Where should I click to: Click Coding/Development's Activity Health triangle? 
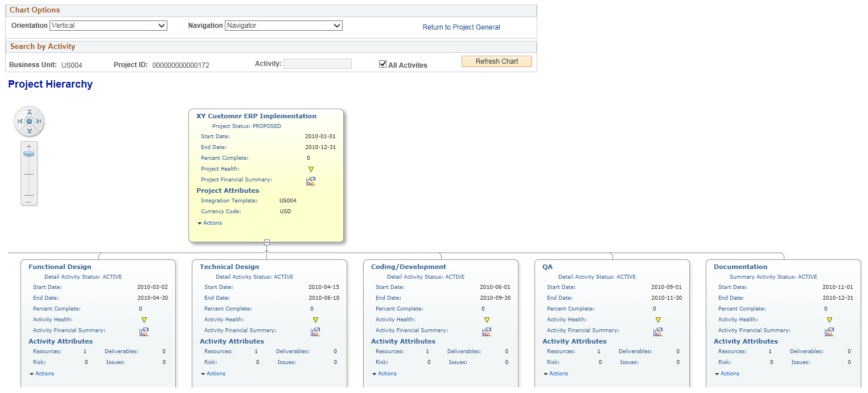(487, 319)
